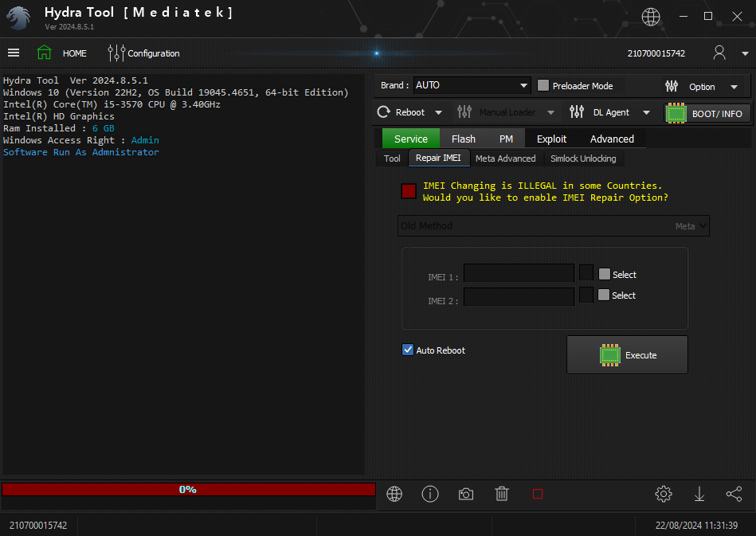Click the Execute button
Screen dimensions: 756x536
coord(627,355)
